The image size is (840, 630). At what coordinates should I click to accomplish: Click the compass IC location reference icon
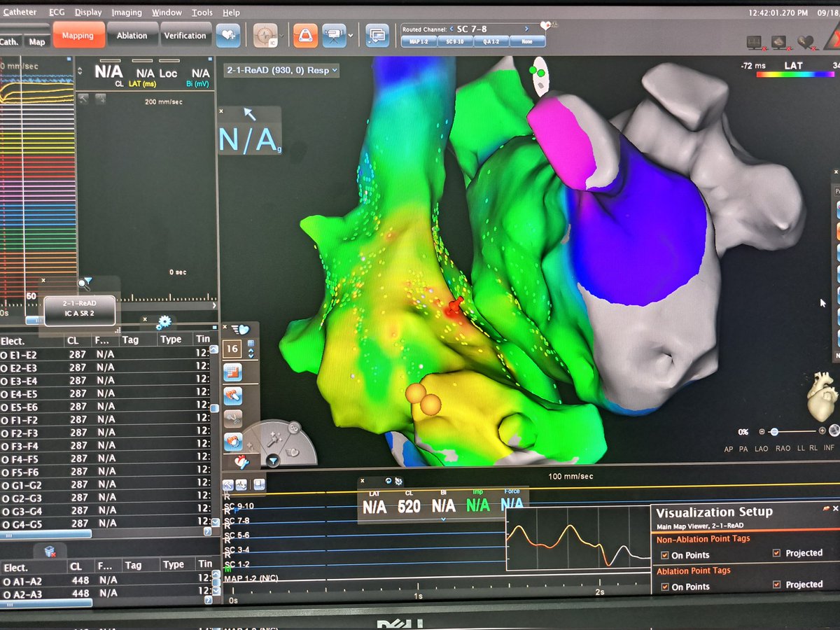coord(265,35)
